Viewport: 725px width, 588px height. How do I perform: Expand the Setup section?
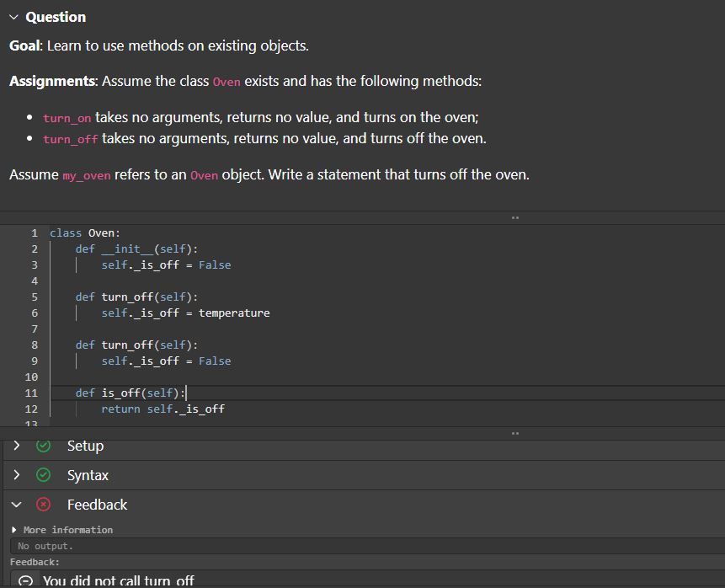(x=17, y=446)
